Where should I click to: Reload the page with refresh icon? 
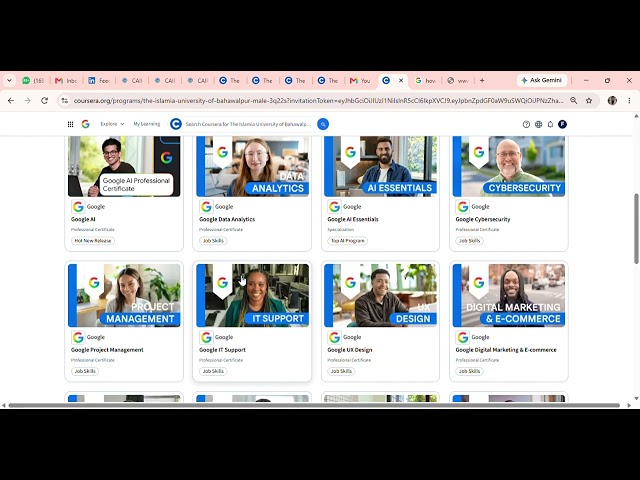[44, 100]
